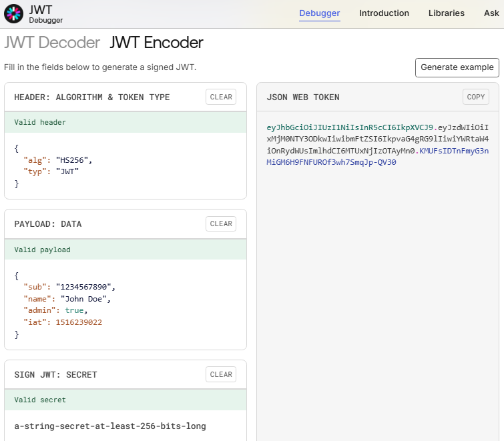Click the JWT Debugger title text
504x441 pixels.
[x=45, y=15]
